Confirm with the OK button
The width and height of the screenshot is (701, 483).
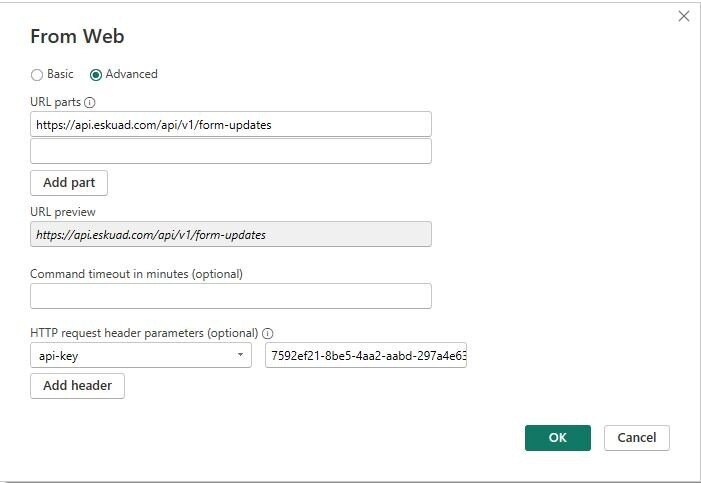pyautogui.click(x=557, y=437)
